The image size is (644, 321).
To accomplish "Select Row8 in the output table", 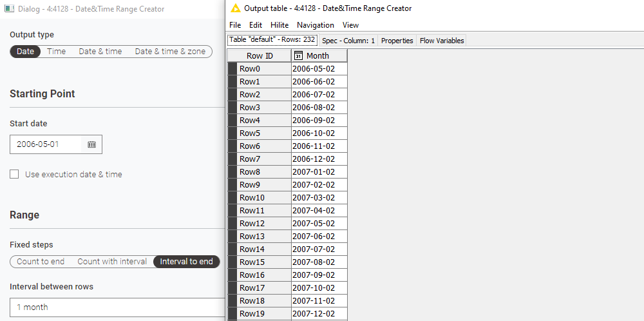I will click(x=250, y=172).
